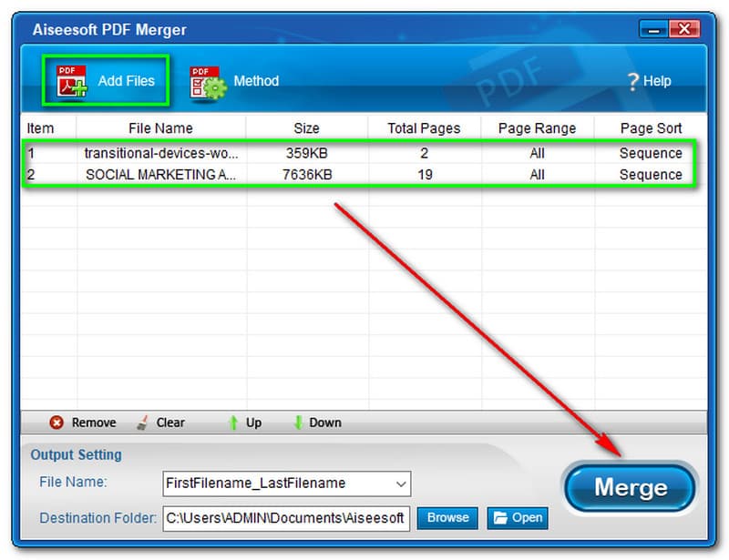This screenshot has width=729, height=560.
Task: Click total pages value 2 cell
Action: 424,153
